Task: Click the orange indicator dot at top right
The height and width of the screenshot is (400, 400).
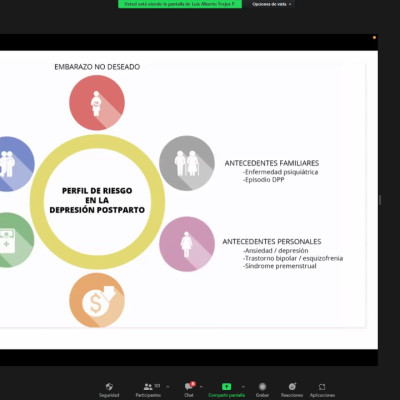Action: [x=374, y=38]
